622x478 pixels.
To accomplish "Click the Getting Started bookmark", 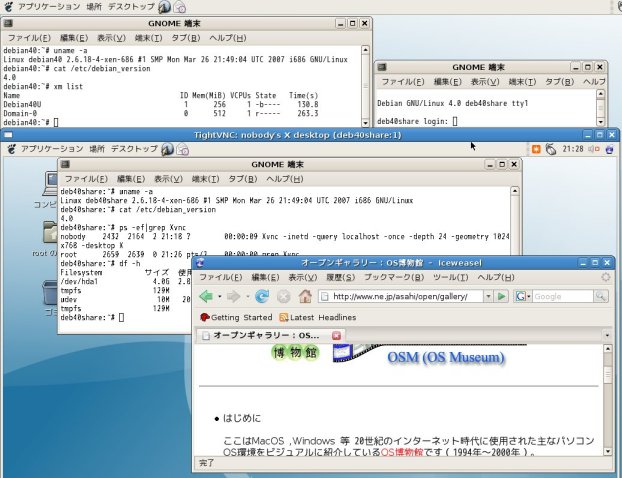I will click(x=236, y=317).
